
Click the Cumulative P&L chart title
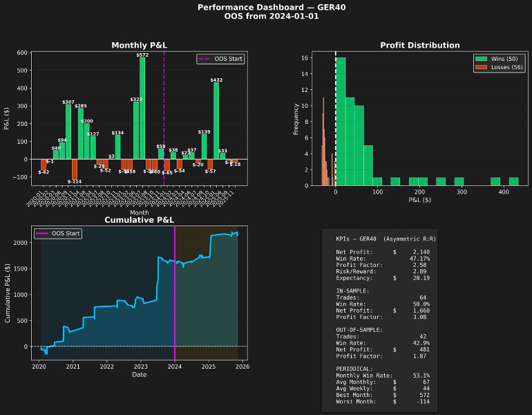tap(139, 220)
